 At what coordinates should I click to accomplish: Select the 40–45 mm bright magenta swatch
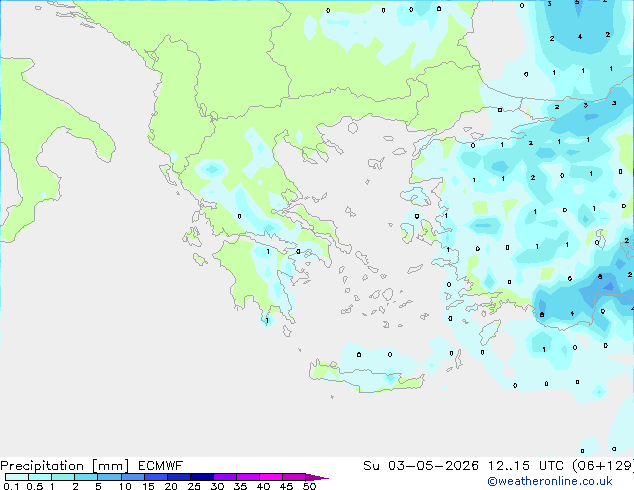click(x=271, y=477)
